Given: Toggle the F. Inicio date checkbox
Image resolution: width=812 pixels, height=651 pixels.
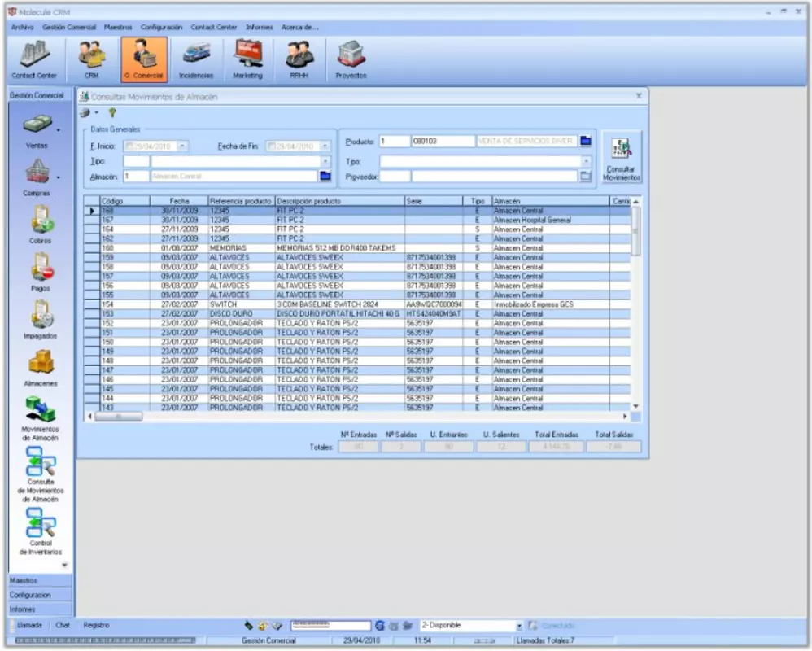Looking at the screenshot, I should coord(129,146).
